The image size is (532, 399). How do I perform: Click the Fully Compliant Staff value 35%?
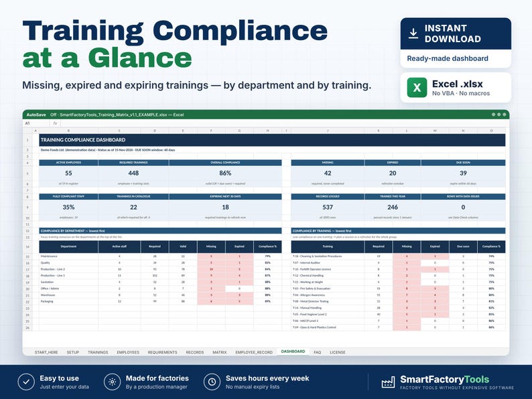(68, 207)
